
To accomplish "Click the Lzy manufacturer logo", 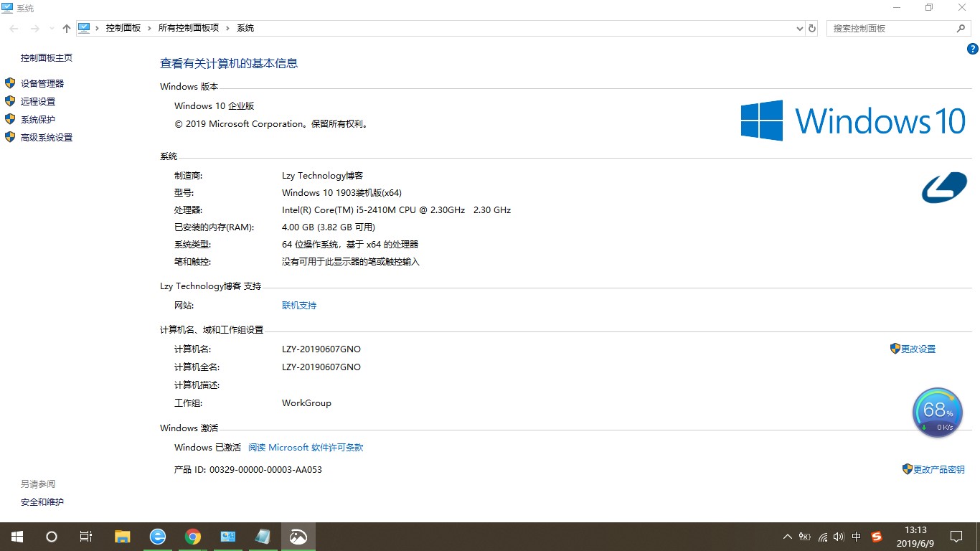I will [x=944, y=187].
